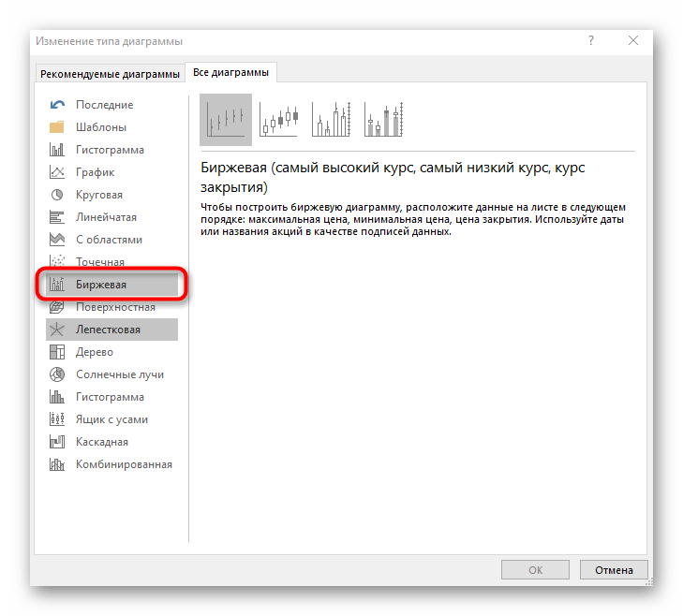Select the Лепестковая radar chart icon

(x=57, y=330)
